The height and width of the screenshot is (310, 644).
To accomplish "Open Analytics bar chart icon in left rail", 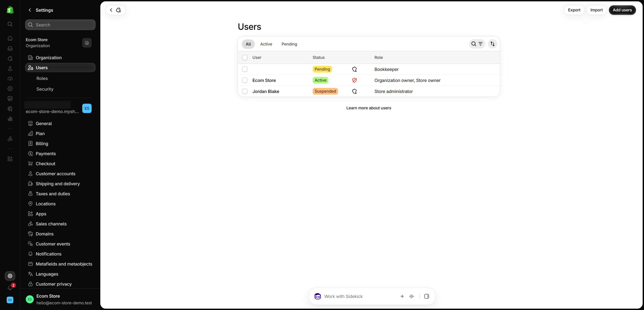I will (x=10, y=119).
